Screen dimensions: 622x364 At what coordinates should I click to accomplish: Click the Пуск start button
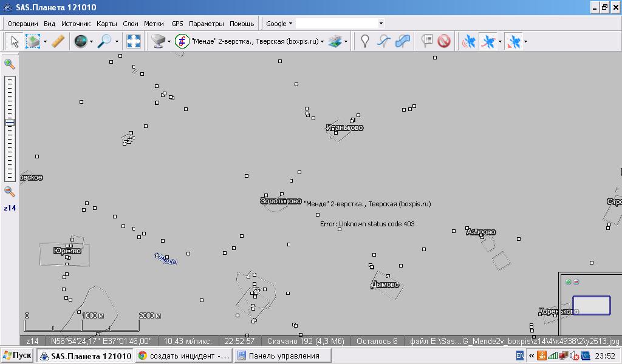[17, 356]
